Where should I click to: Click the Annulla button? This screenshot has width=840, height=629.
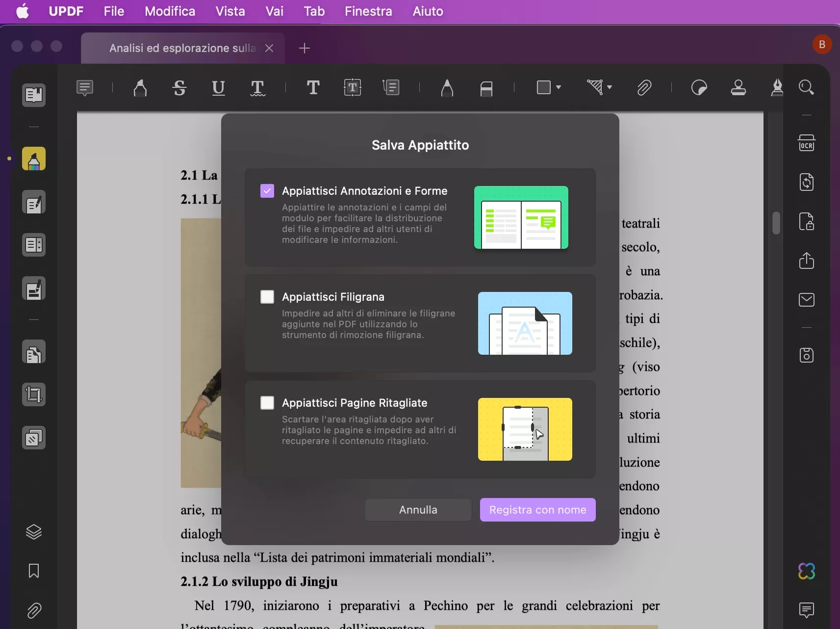[418, 510]
